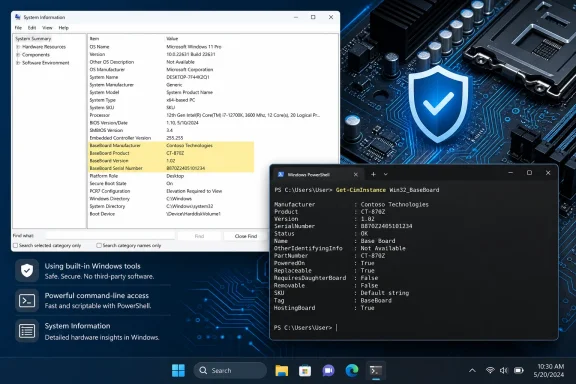The image size is (576, 384).
Task: Click the volume speaker tray icon
Action: [x=504, y=370]
